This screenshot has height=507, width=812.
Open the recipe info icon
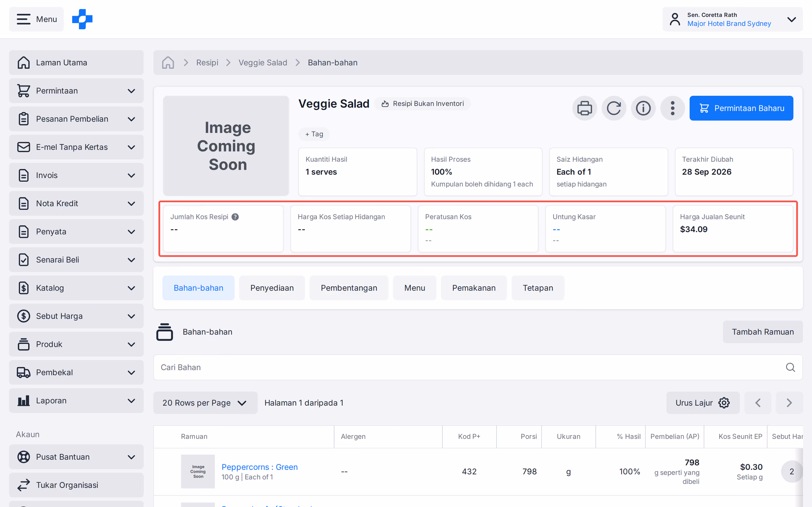click(643, 108)
